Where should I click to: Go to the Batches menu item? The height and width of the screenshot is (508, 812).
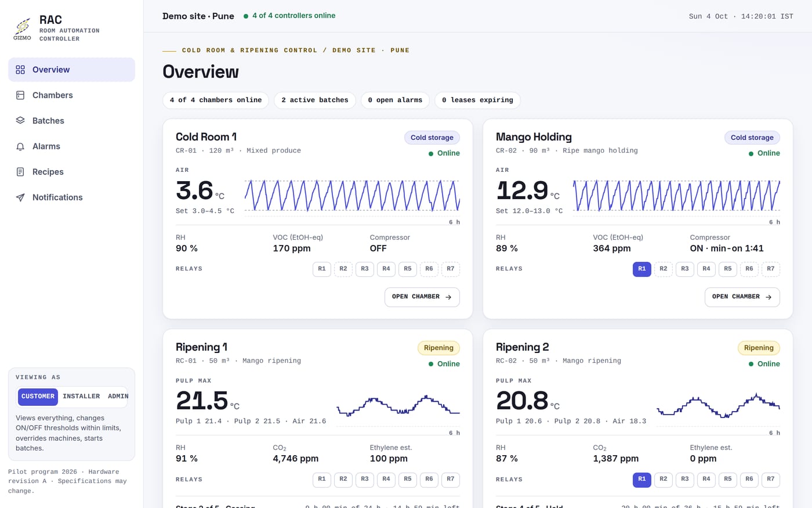coord(71,121)
